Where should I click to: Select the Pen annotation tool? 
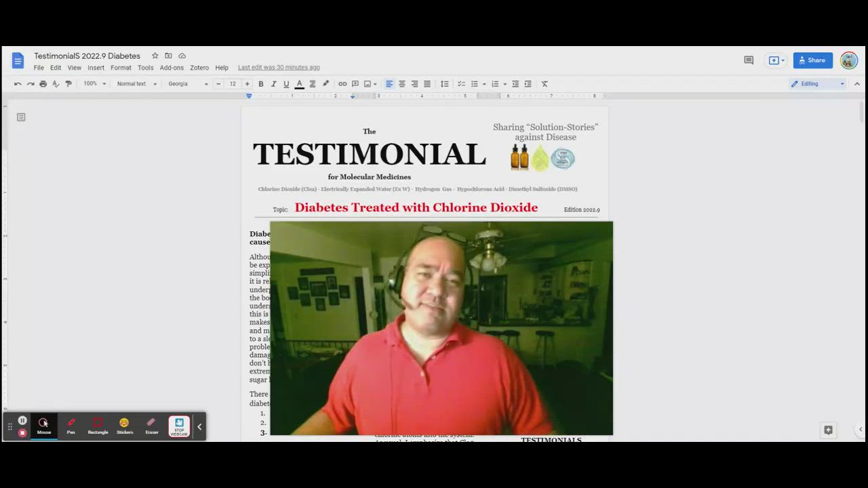click(71, 426)
